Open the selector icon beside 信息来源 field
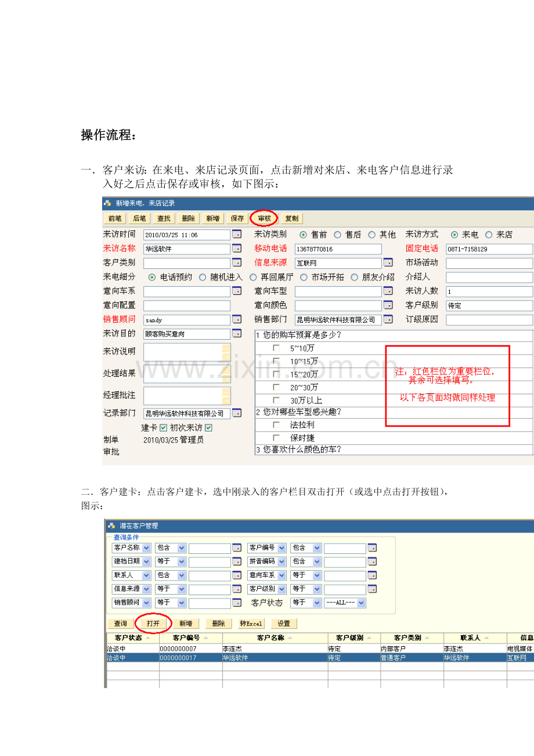Image resolution: width=534 pixels, height=756 pixels. coord(388,262)
